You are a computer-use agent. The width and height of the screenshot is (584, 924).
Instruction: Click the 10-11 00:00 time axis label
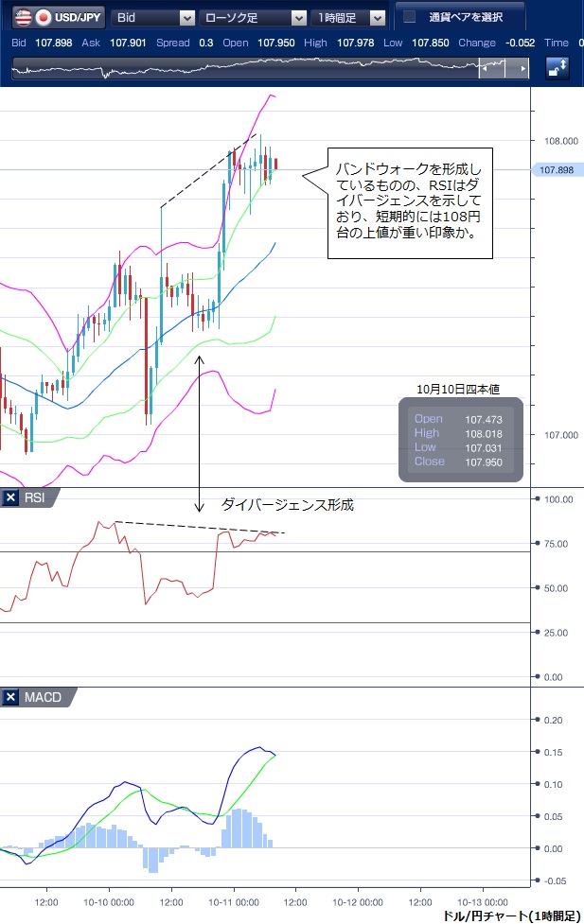click(233, 901)
